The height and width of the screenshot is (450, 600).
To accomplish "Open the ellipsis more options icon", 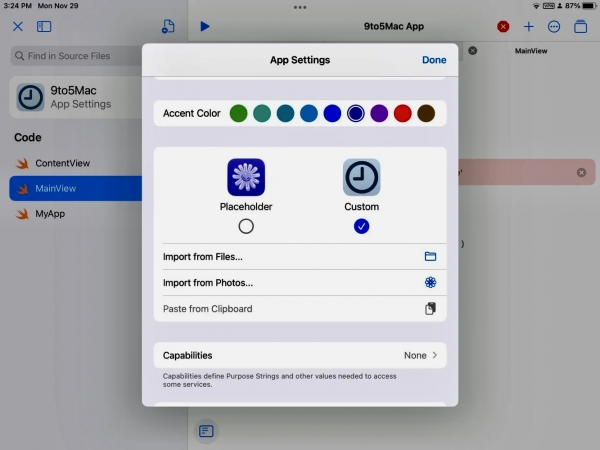I will (x=554, y=26).
